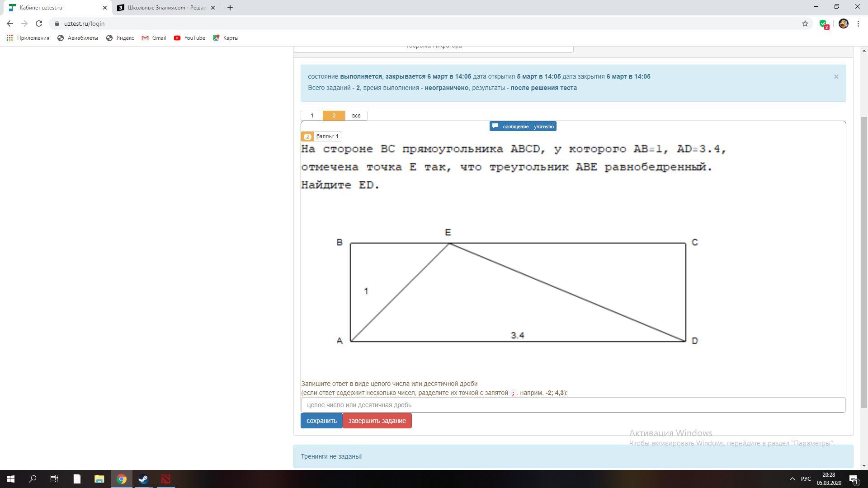Dismiss the blue test status banner
This screenshot has height=488, width=868.
(836, 77)
